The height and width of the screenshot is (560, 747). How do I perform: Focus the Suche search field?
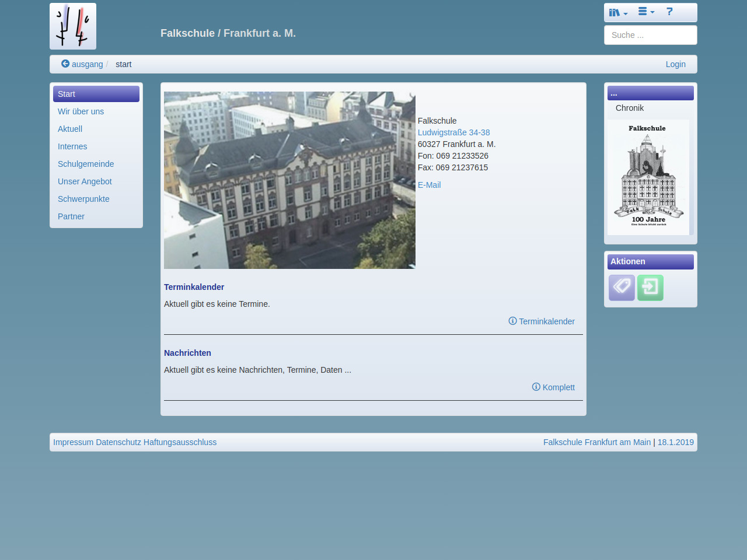650,35
